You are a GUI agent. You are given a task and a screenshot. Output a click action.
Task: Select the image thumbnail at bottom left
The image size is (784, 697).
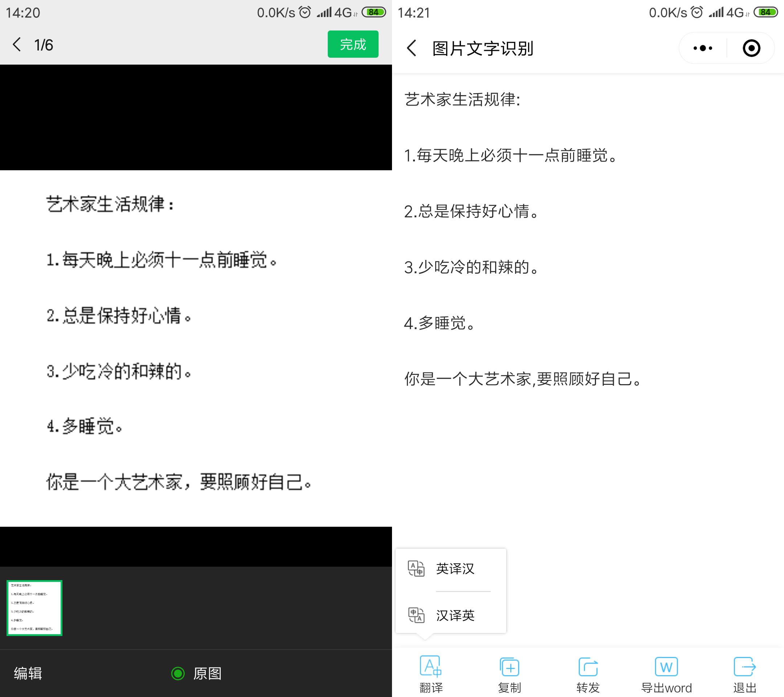click(x=34, y=608)
